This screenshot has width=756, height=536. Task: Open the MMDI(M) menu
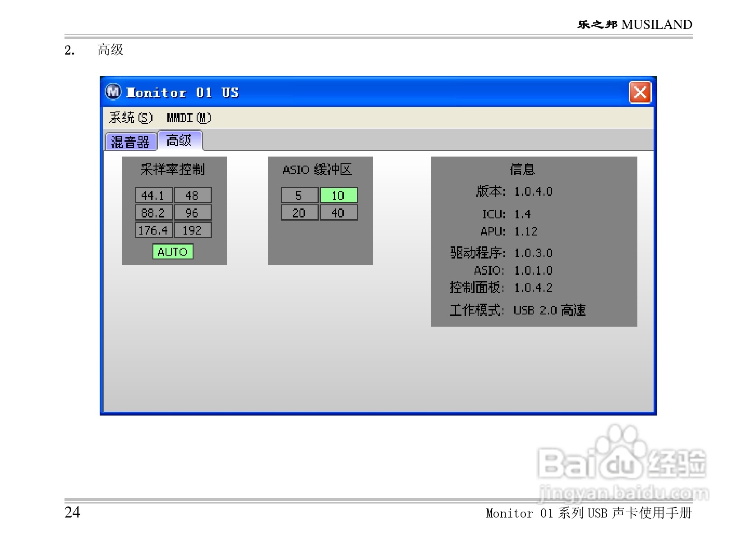[x=189, y=118]
